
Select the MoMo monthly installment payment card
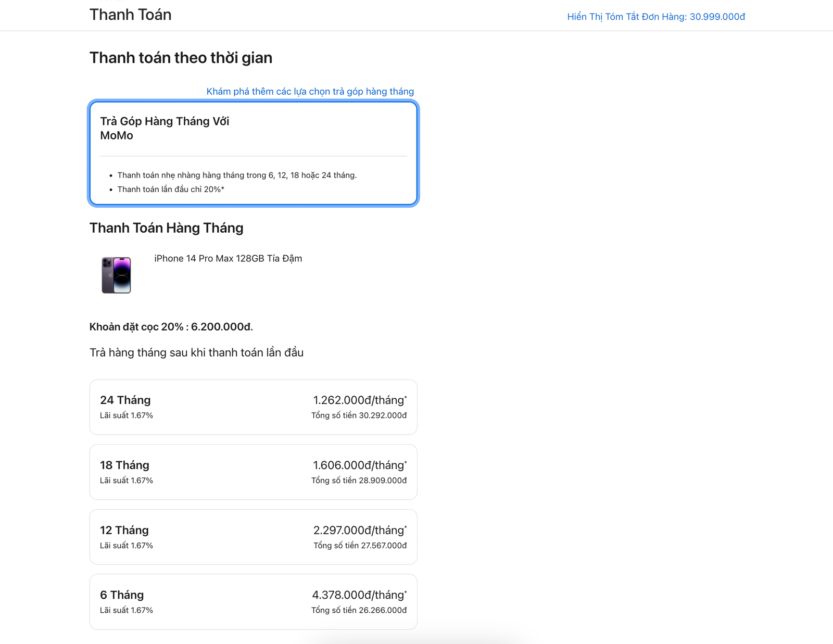point(254,153)
